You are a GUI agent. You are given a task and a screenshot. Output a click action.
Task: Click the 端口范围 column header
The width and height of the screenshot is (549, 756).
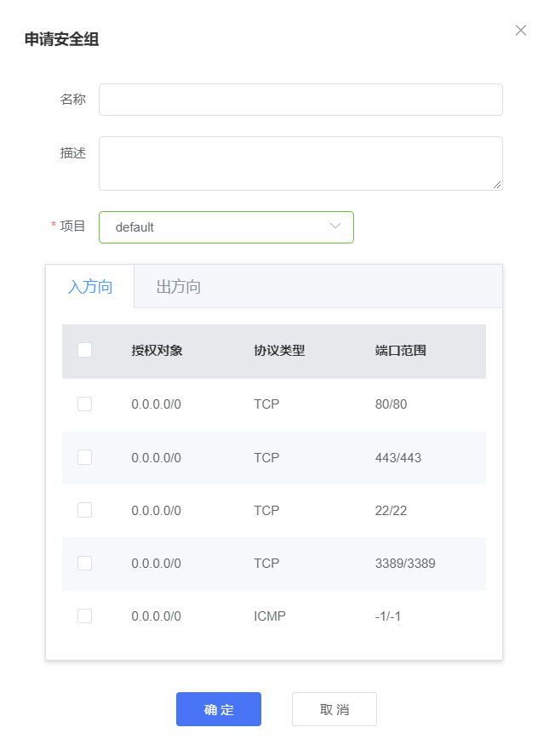[400, 351]
